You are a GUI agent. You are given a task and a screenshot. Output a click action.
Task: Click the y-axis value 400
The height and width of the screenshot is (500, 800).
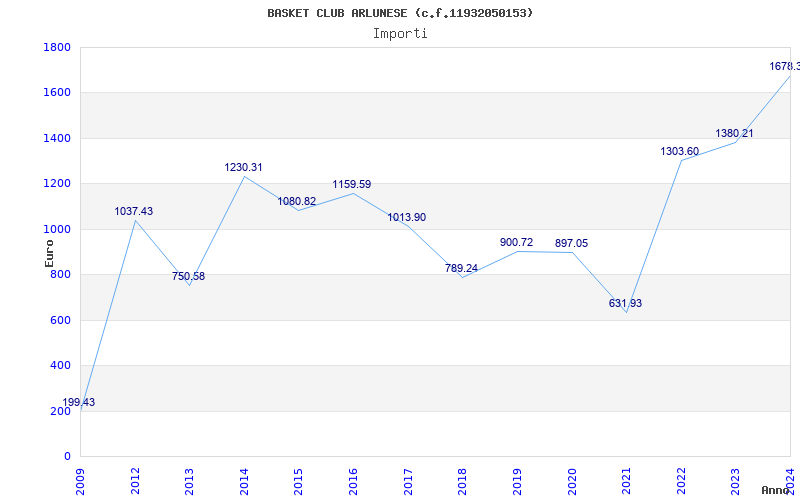click(x=61, y=366)
